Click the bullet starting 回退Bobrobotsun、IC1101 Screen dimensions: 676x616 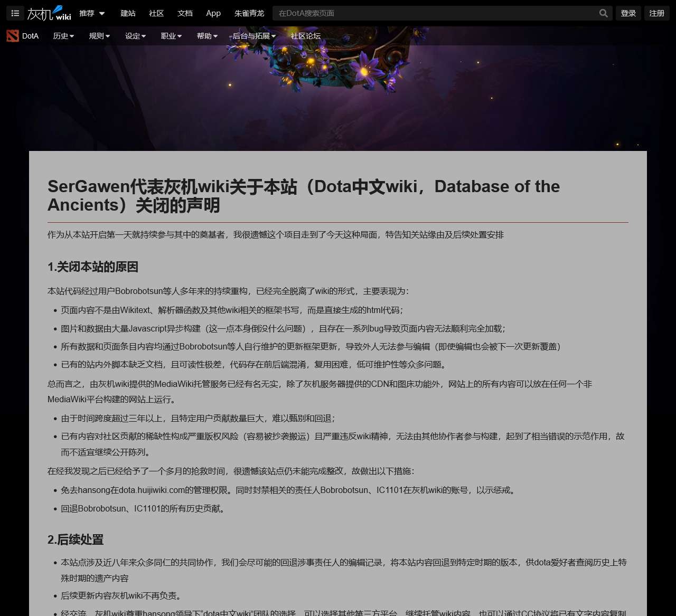coord(144,508)
